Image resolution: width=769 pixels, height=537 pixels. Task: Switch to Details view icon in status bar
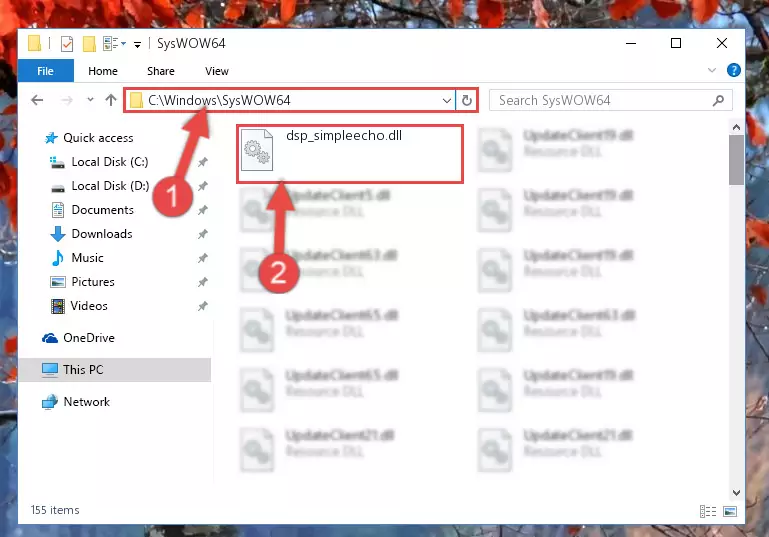point(708,511)
